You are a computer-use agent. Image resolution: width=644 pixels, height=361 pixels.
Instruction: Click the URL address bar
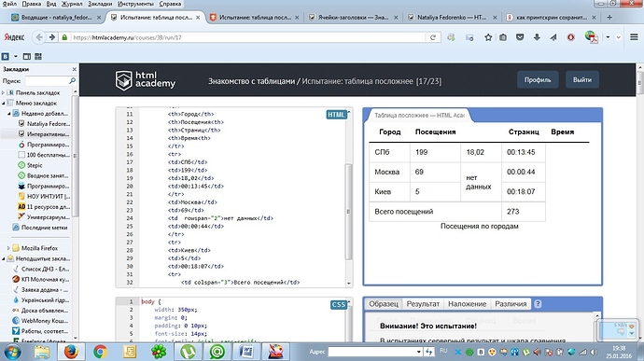248,37
